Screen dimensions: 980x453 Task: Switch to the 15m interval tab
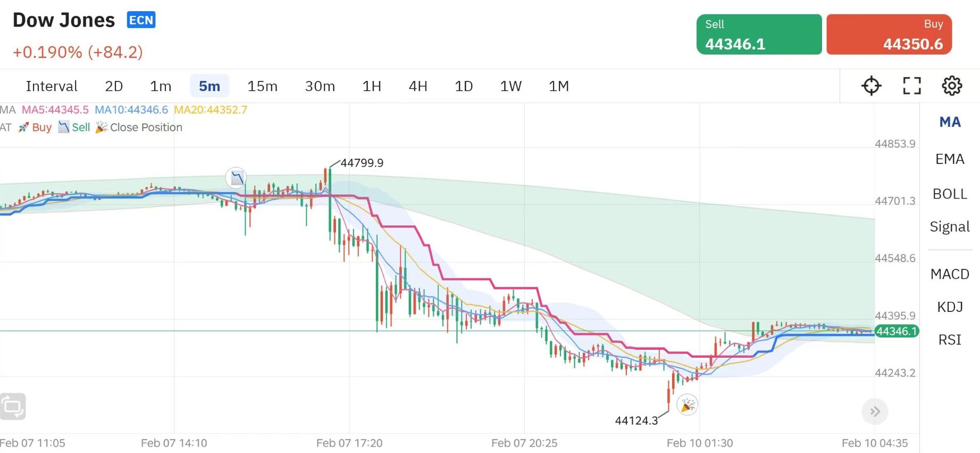(x=262, y=86)
